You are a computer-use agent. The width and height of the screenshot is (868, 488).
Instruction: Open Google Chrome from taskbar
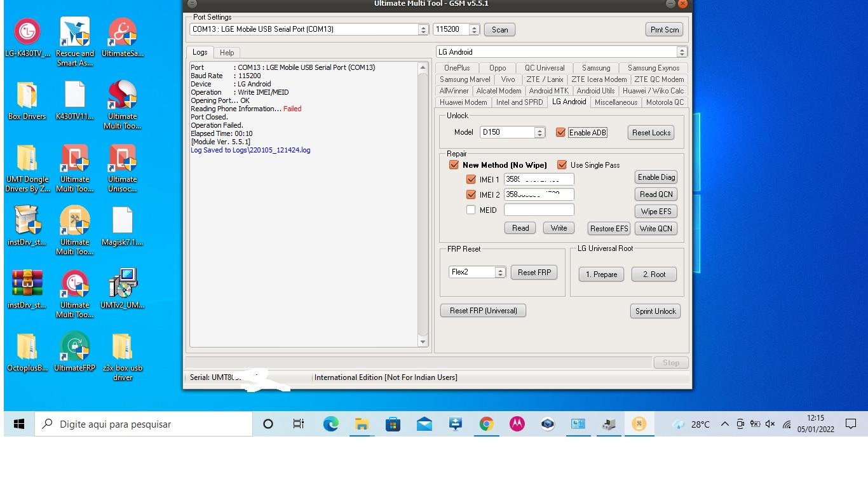[x=486, y=424]
